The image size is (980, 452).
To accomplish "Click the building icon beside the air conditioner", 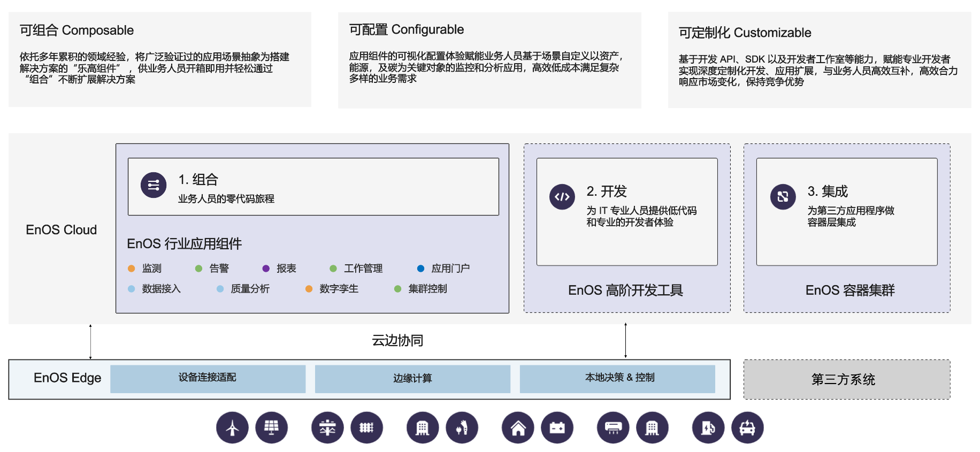I will click(652, 428).
